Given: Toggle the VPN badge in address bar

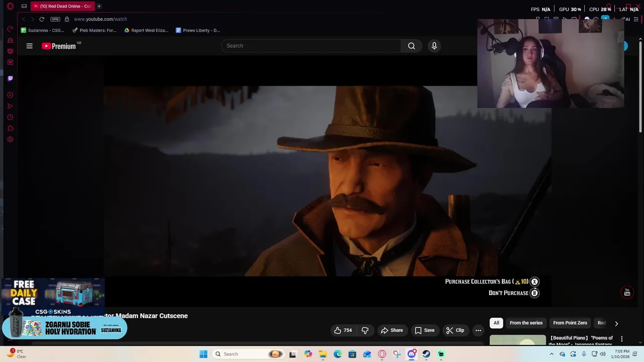Looking at the screenshot, I should coord(55,19).
